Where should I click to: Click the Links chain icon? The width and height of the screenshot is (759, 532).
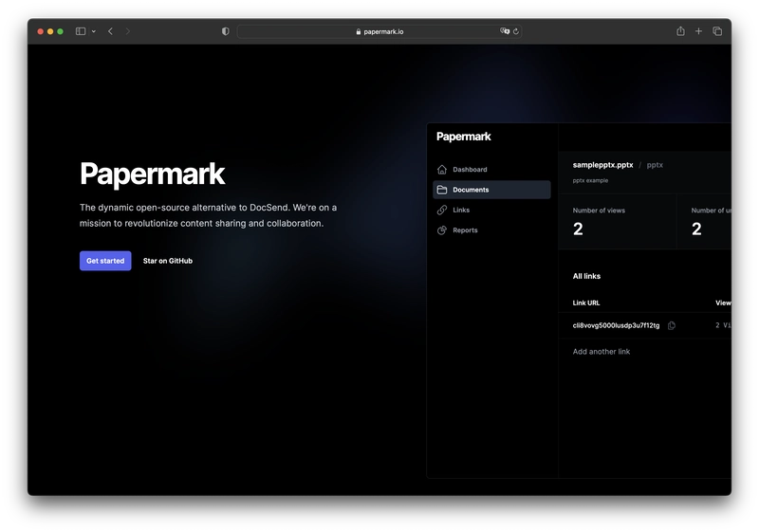[442, 210]
